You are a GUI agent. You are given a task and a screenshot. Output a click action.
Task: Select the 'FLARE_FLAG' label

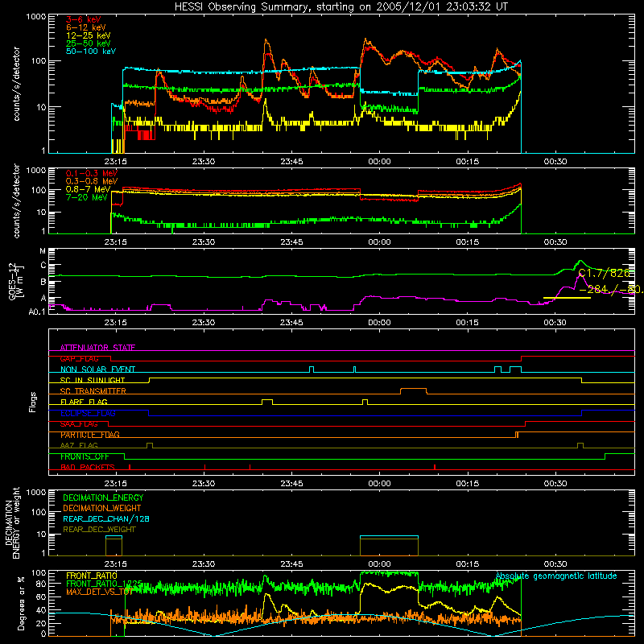click(85, 402)
